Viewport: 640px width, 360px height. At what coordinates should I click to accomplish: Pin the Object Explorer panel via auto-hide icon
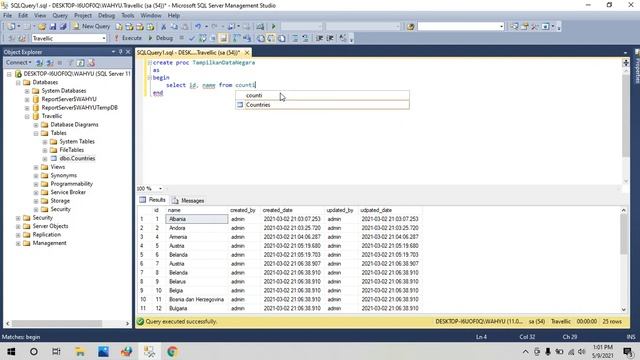120,52
